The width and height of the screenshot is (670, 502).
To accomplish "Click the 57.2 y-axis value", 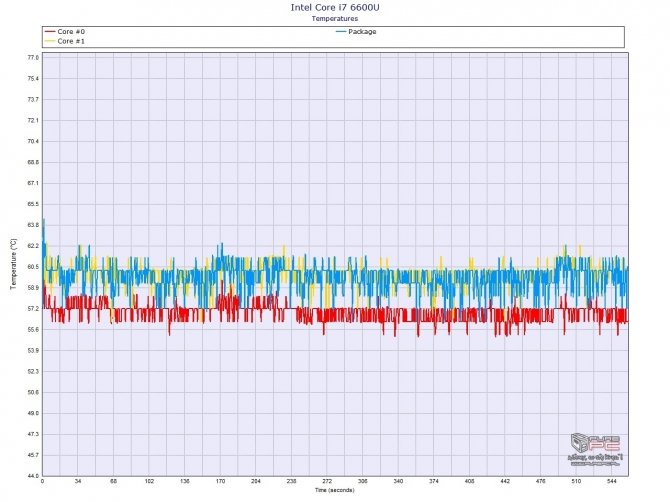I will (x=33, y=309).
